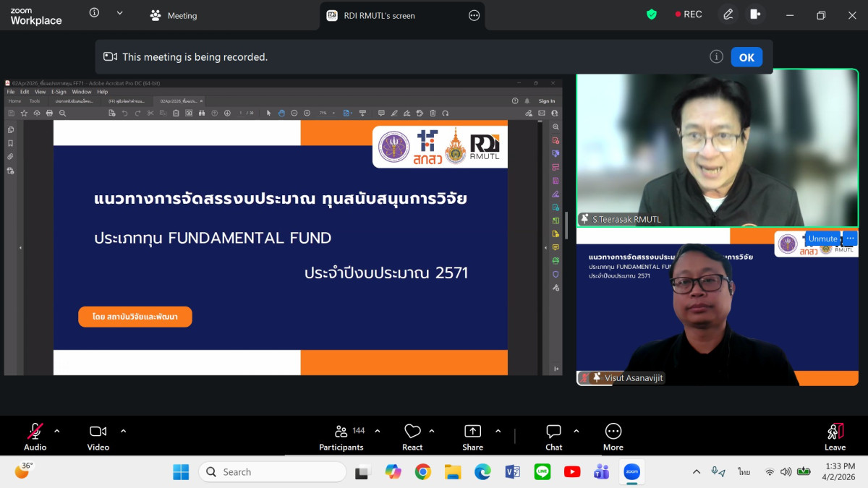The height and width of the screenshot is (488, 868).
Task: Expand audio settings chevron
Action: click(x=57, y=431)
